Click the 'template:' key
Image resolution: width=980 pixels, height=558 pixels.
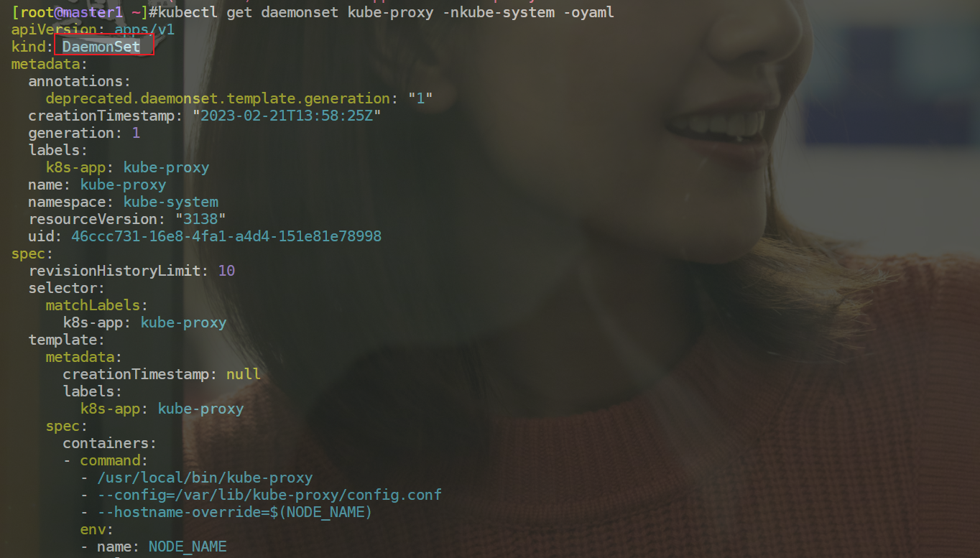click(67, 340)
